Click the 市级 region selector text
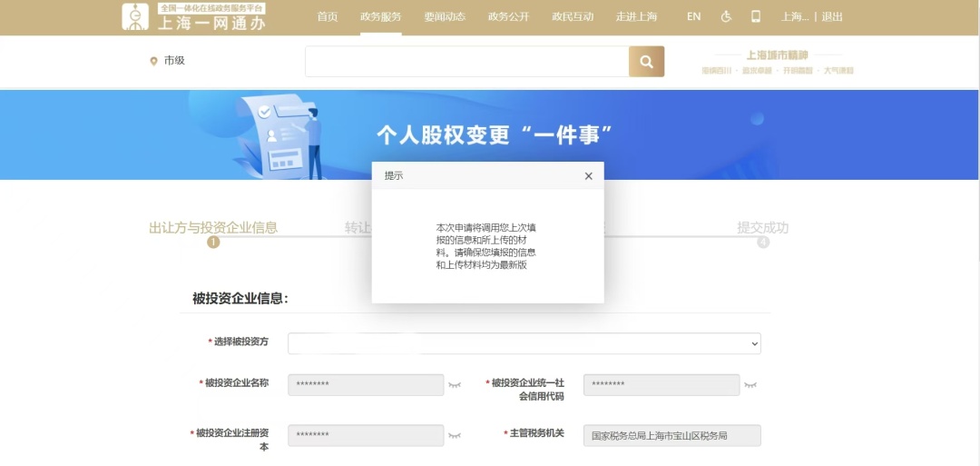This screenshot has width=980, height=466. [x=174, y=61]
